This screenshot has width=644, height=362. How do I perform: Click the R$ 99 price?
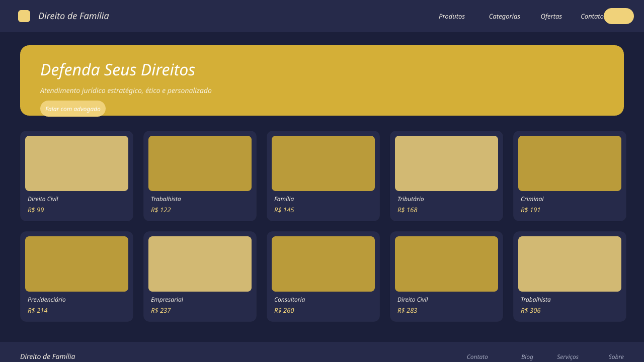[36, 210]
